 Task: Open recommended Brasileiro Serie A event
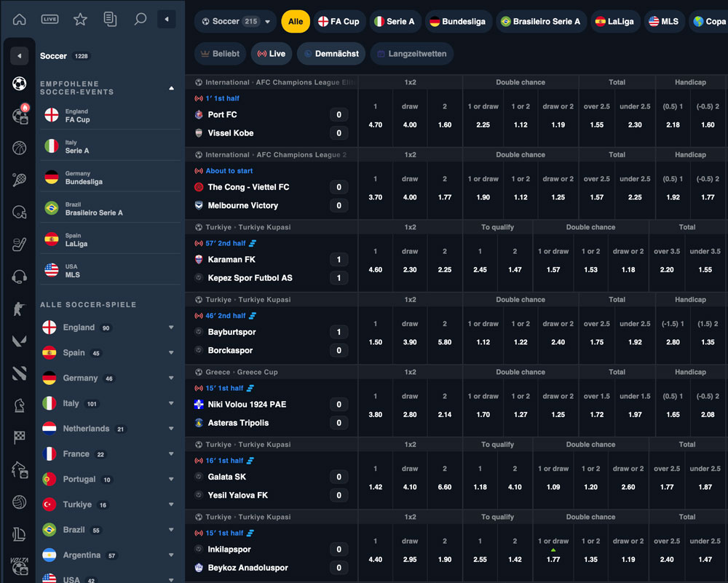pyautogui.click(x=111, y=209)
